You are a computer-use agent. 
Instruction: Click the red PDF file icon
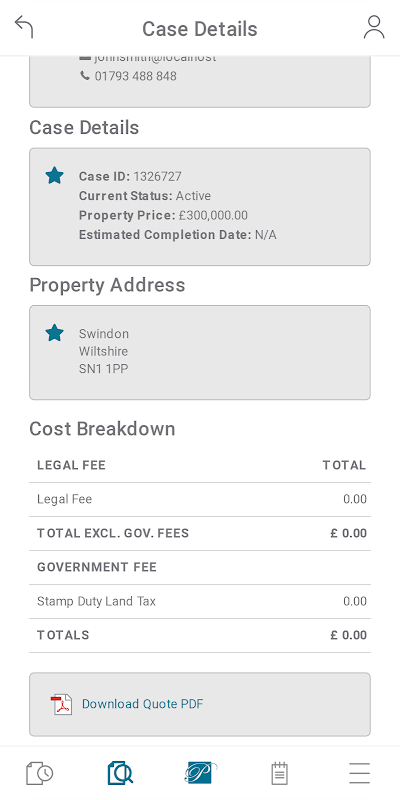[61, 704]
